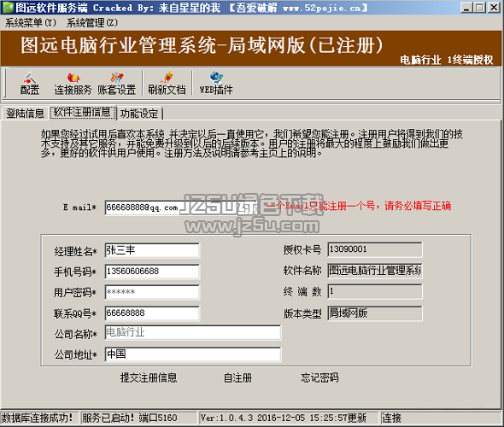Click the 提交注册信息 button

click(149, 377)
